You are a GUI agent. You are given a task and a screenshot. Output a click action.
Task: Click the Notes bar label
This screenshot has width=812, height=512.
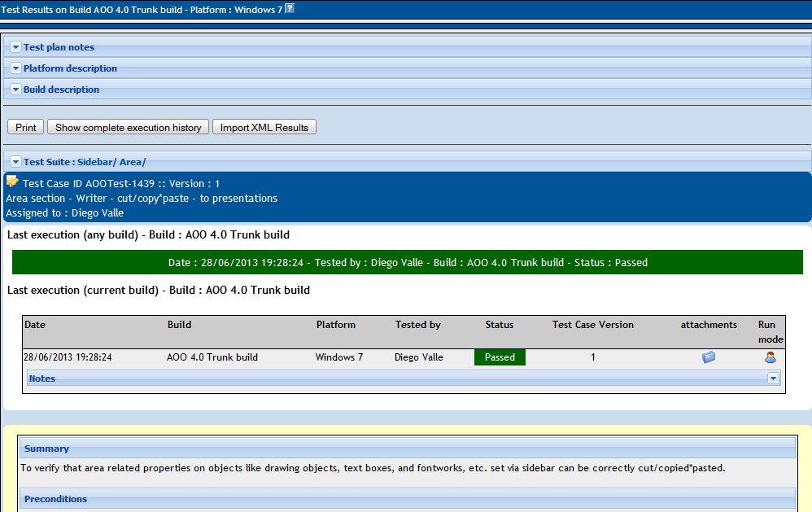click(x=42, y=379)
